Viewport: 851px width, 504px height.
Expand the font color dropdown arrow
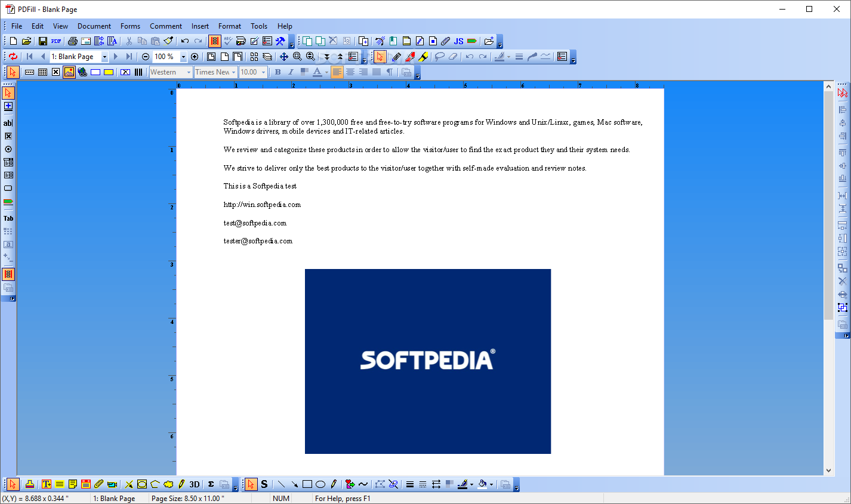pyautogui.click(x=326, y=72)
